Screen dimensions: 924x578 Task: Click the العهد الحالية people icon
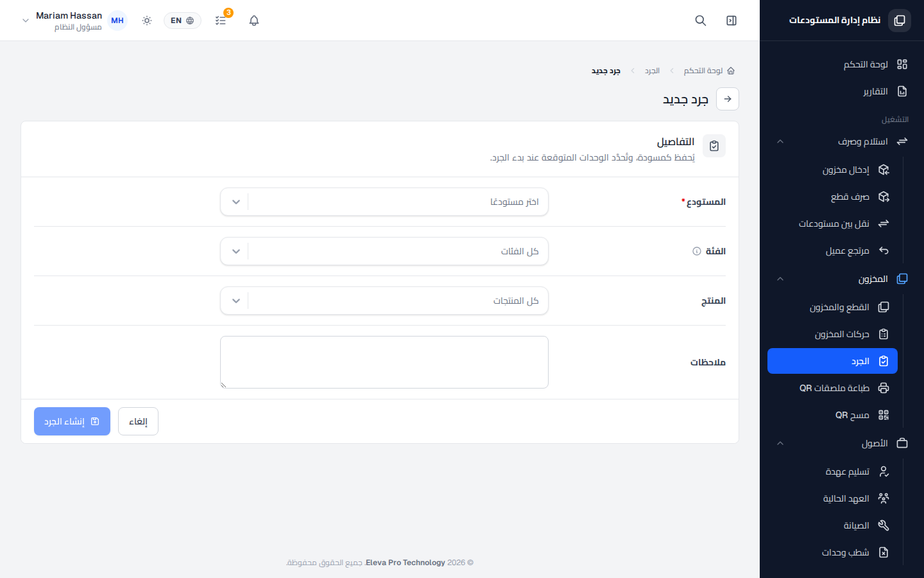click(884, 498)
